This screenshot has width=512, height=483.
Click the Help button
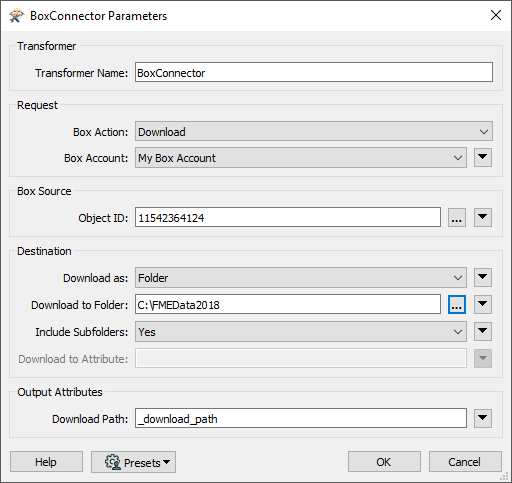point(46,462)
